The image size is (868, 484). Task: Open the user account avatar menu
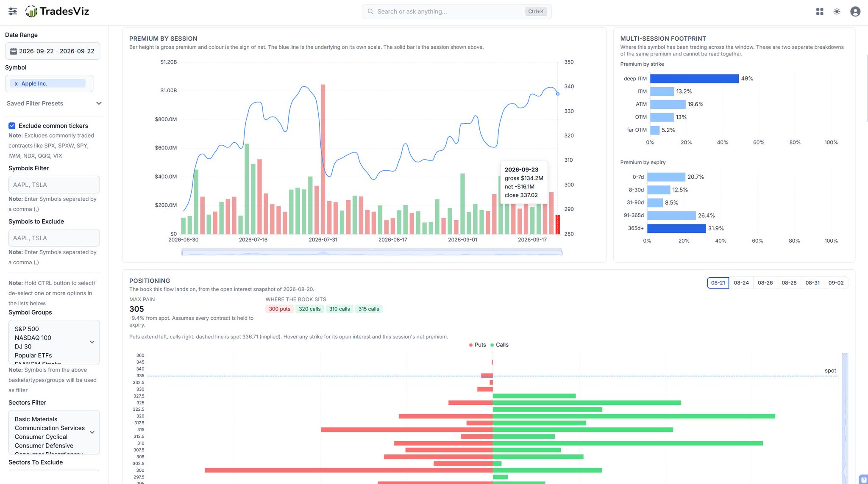[855, 11]
